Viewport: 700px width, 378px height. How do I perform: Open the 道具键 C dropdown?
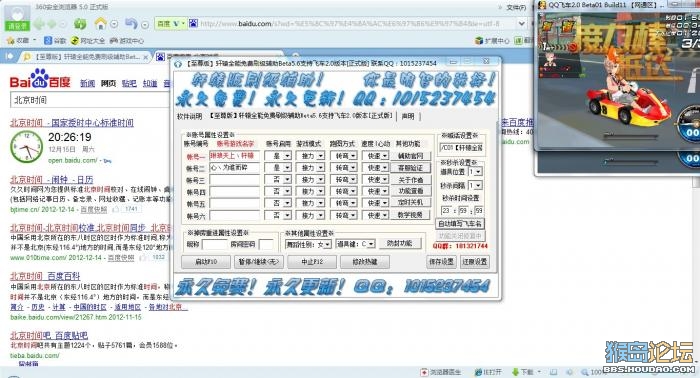(x=356, y=244)
